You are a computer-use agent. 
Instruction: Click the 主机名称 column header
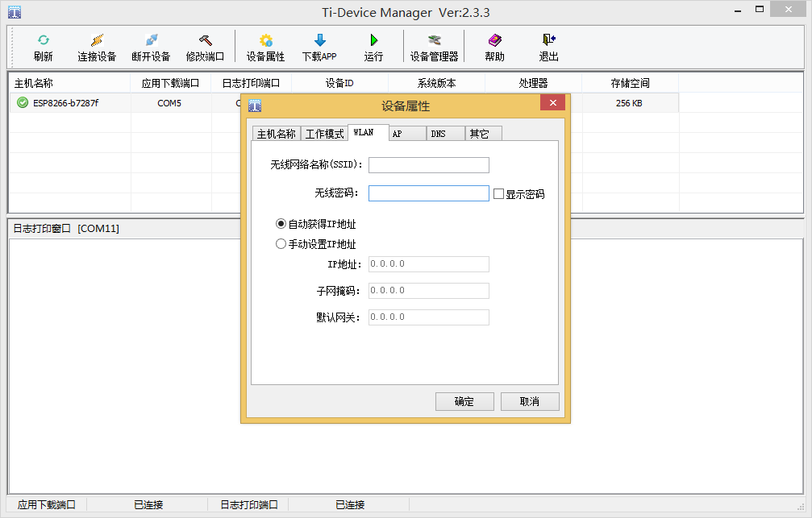(70, 83)
